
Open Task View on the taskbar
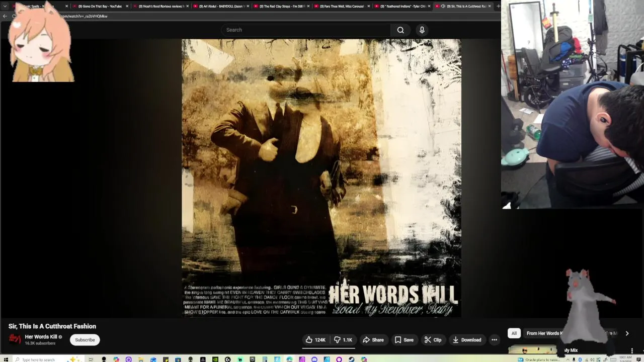(x=91, y=359)
